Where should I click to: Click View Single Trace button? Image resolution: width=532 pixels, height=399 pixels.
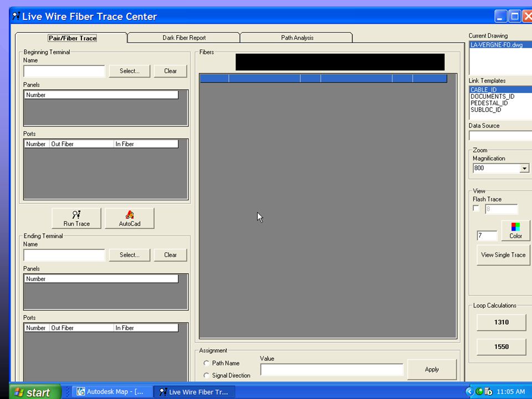pos(503,255)
